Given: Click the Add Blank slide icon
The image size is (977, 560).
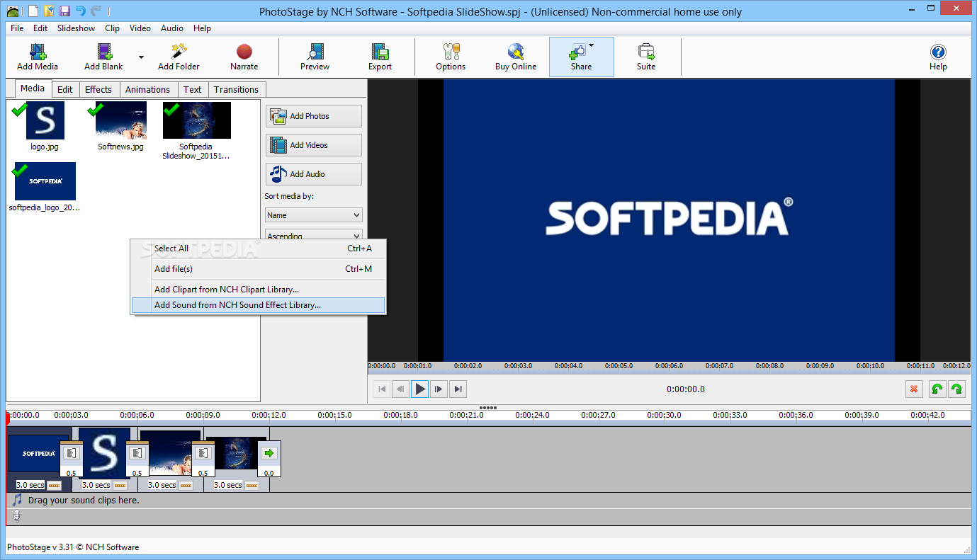Looking at the screenshot, I should click(104, 52).
